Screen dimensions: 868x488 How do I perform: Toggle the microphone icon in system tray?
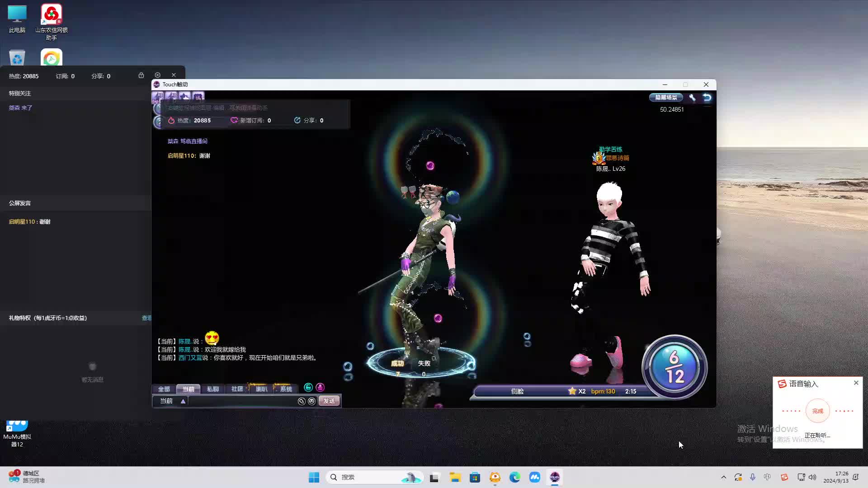[753, 477]
